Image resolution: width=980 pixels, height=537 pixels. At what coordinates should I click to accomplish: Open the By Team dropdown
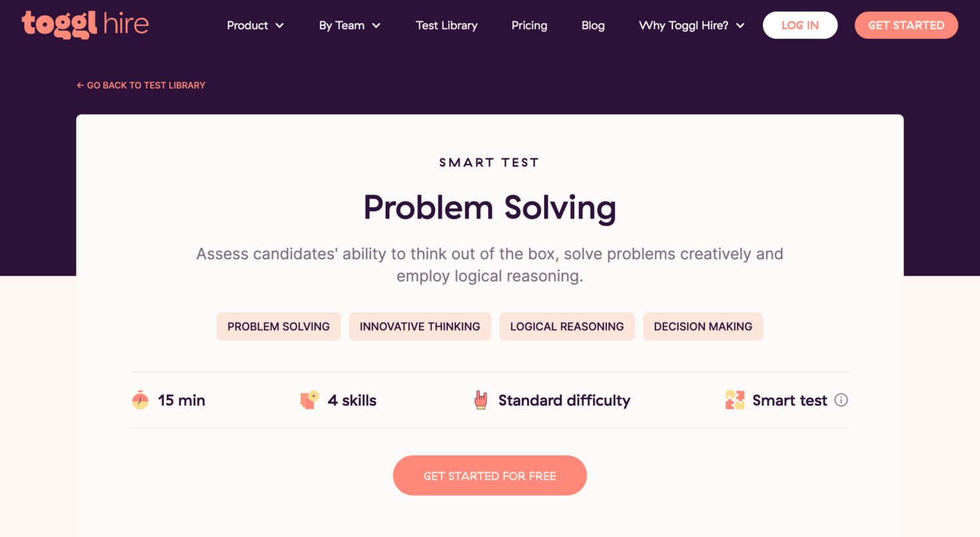pos(349,25)
